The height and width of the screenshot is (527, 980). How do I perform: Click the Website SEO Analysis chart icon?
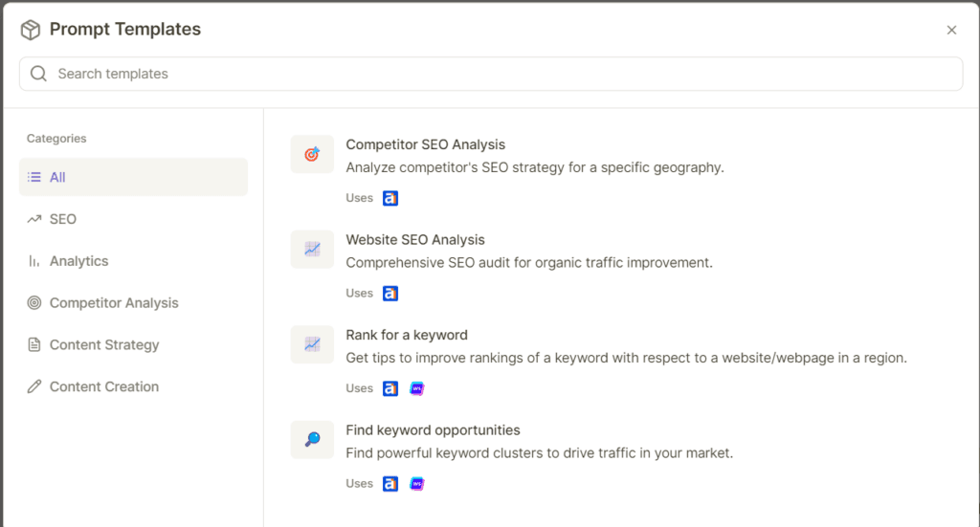[312, 250]
